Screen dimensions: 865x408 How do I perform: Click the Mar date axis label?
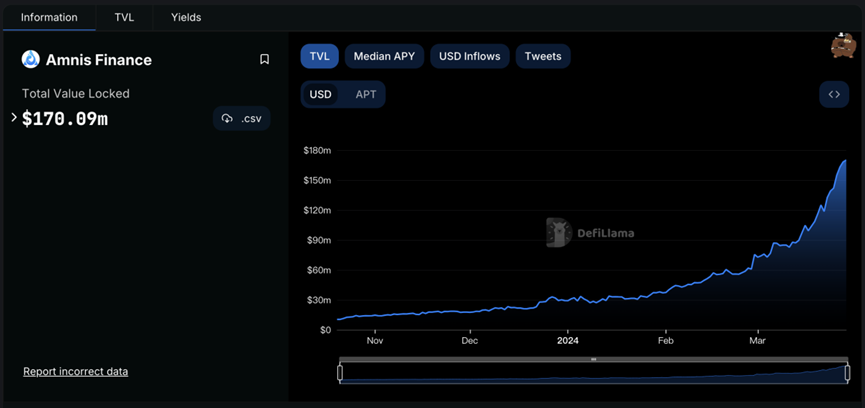pyautogui.click(x=757, y=341)
